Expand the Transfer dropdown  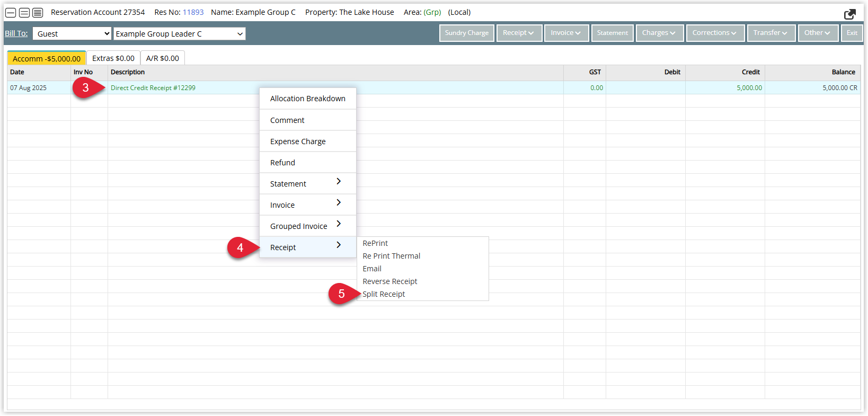tap(770, 33)
